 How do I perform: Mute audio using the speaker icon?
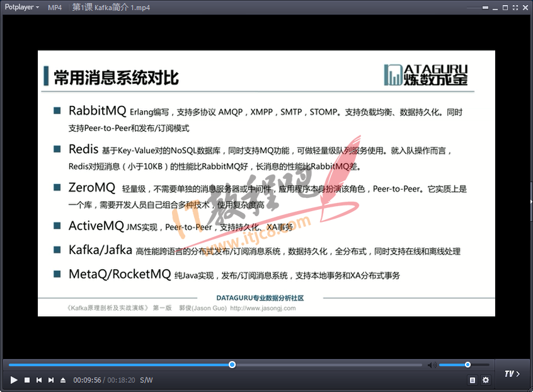coord(432,365)
